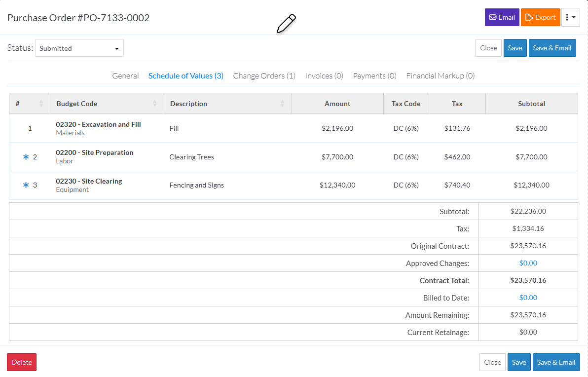Click the Current Retainage $0.00 value
The image size is (588, 377).
click(528, 333)
